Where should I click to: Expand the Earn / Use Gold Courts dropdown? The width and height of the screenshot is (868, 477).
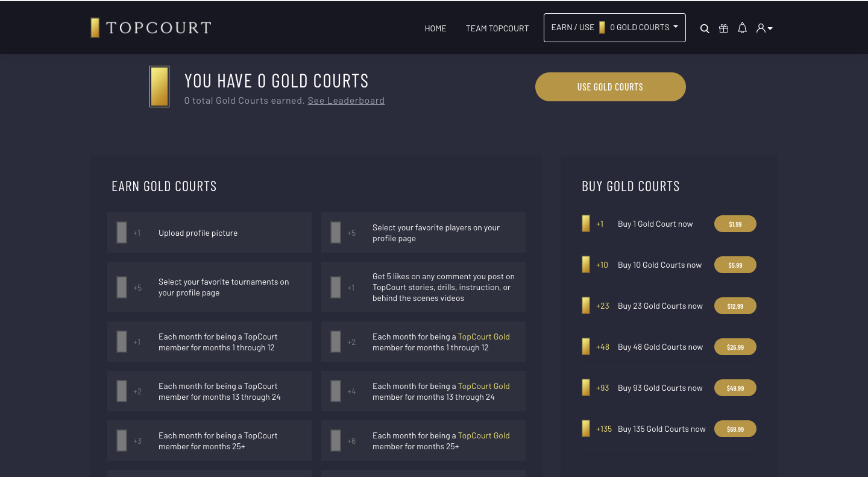pos(614,28)
